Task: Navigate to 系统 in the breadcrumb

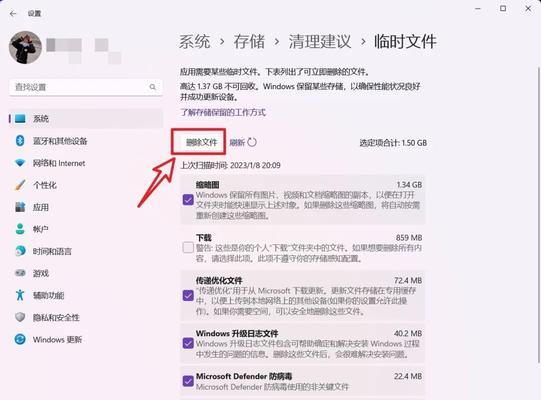Action: (195, 41)
